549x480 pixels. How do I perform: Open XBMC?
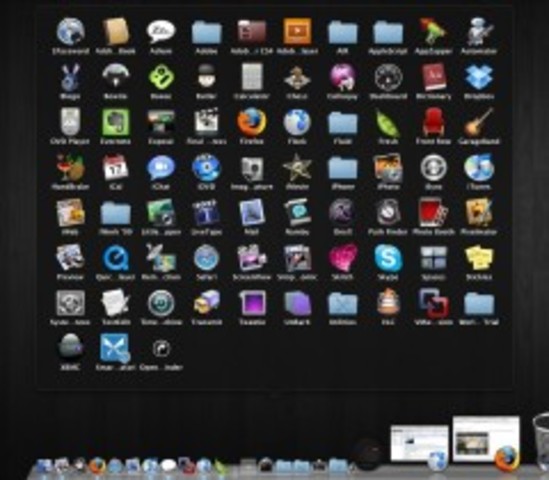coord(70,347)
